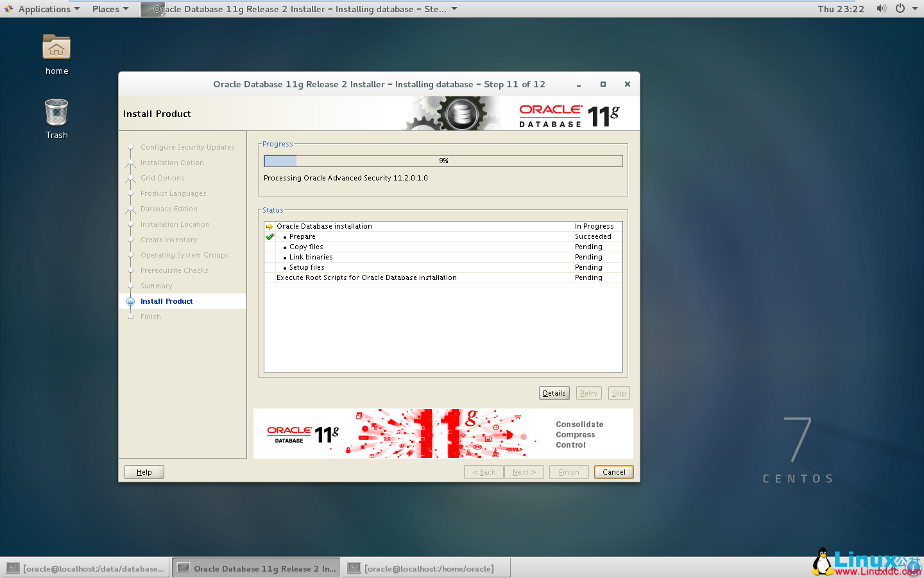Click the volume speaker icon in top panel
Viewport: 924px width, 578px height.
[882, 8]
